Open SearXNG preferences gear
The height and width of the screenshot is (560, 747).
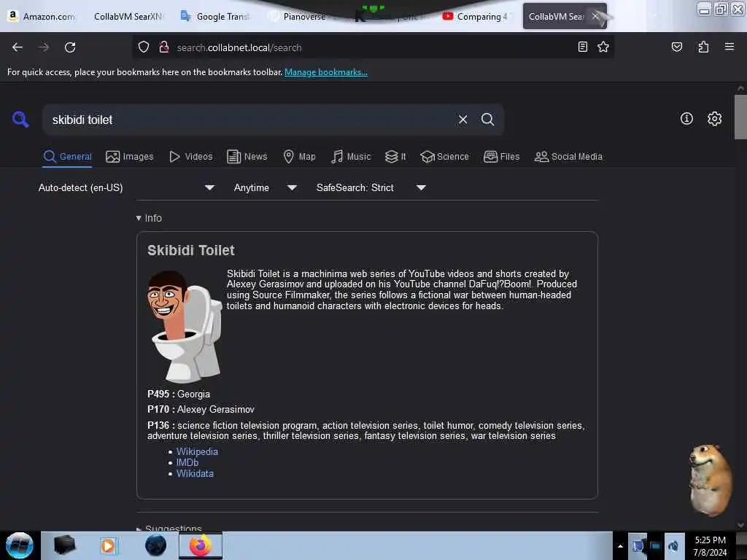[714, 119]
